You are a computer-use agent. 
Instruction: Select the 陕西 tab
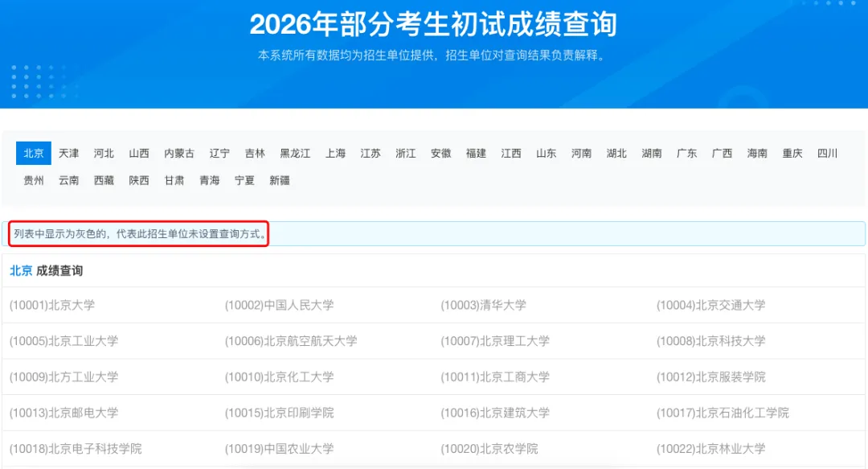[x=139, y=180]
